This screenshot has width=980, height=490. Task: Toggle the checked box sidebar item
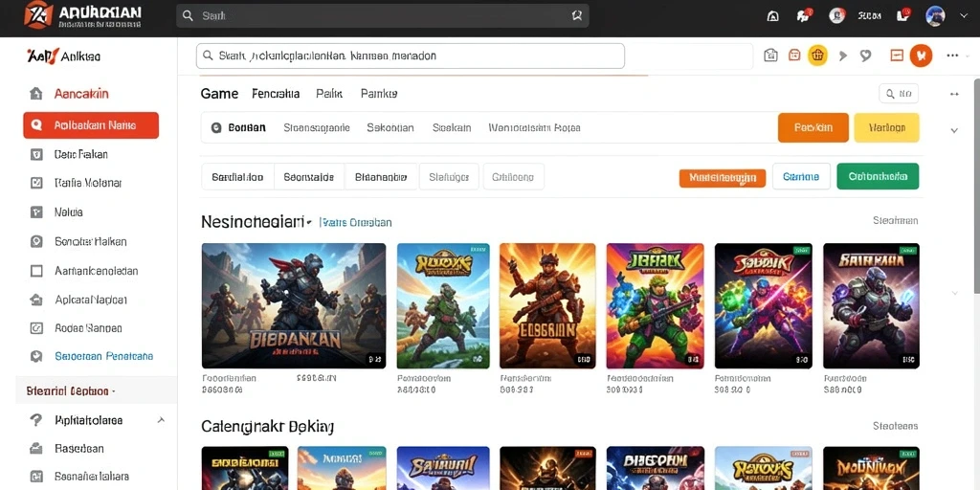(36, 183)
